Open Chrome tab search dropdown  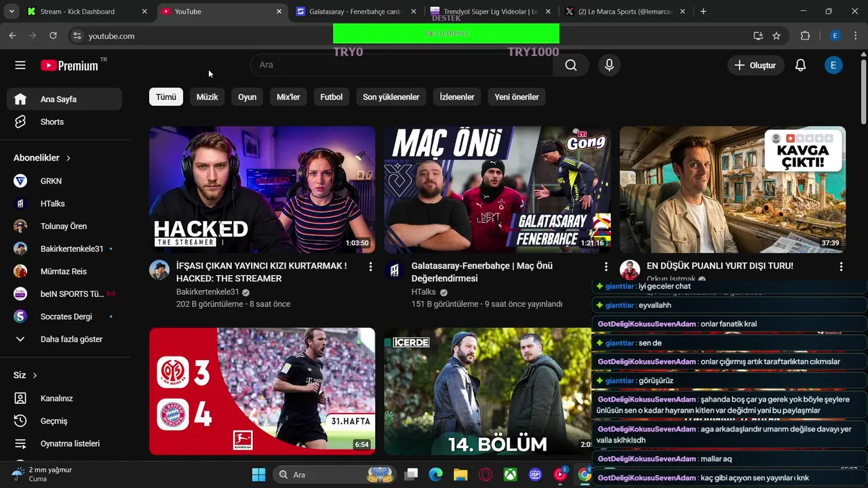coord(11,12)
